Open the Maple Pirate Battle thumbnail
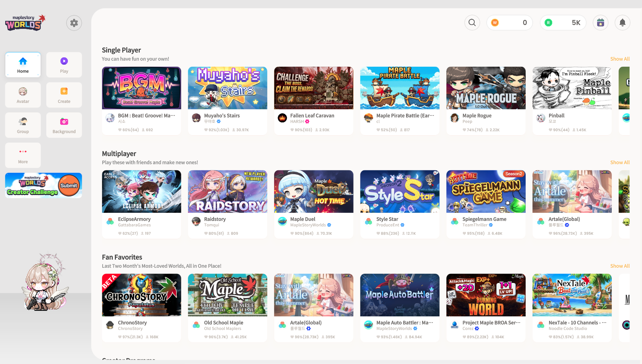Screen dimensions: 642x364 click(x=400, y=88)
